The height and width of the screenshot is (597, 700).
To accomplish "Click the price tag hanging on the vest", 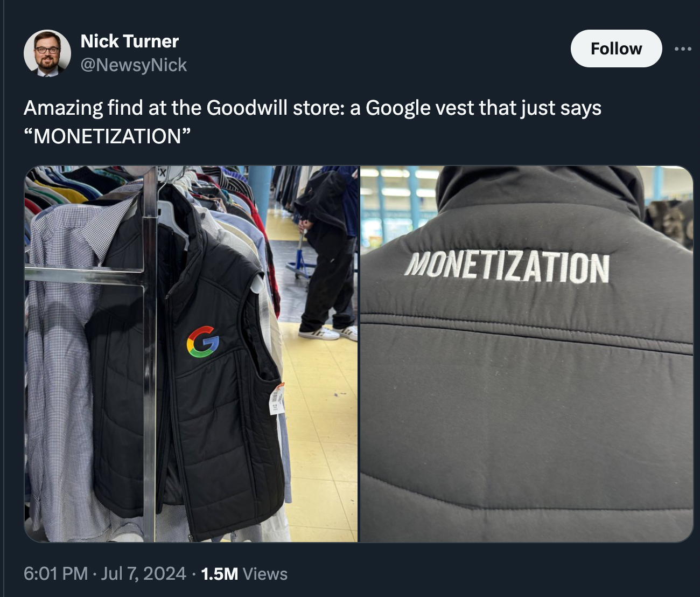I will 277,399.
